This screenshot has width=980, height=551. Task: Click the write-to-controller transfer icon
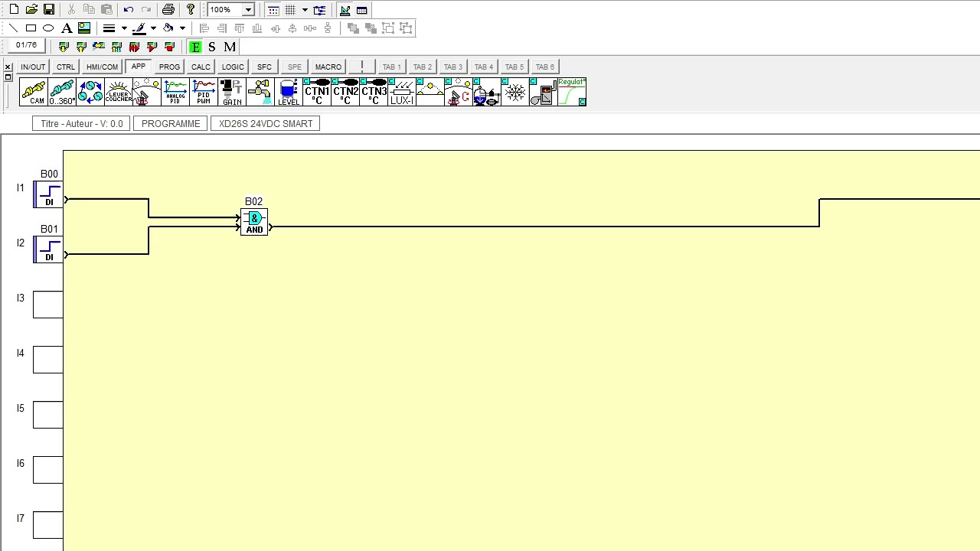(64, 47)
